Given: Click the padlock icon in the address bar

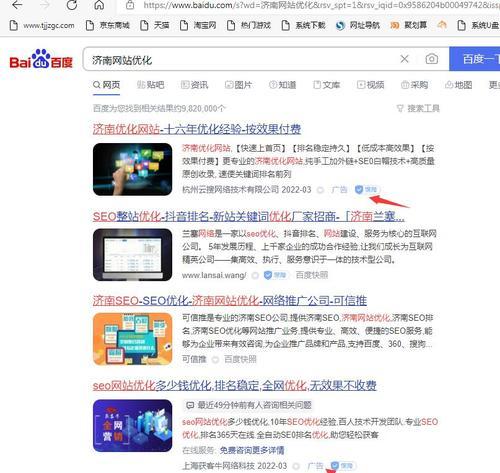Looking at the screenshot, I should point(130,5).
